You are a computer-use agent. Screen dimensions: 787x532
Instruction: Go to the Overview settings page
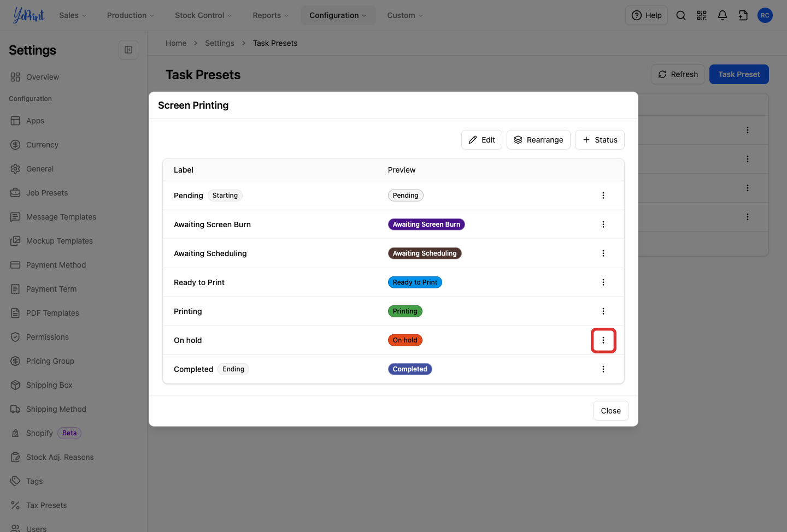point(43,77)
